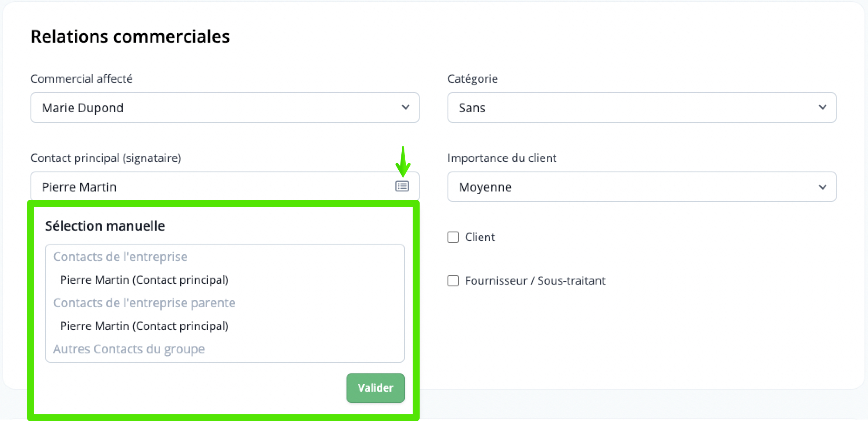The height and width of the screenshot is (423, 868).
Task: Click the "Sélection manuelle" panel heading
Action: 105,226
